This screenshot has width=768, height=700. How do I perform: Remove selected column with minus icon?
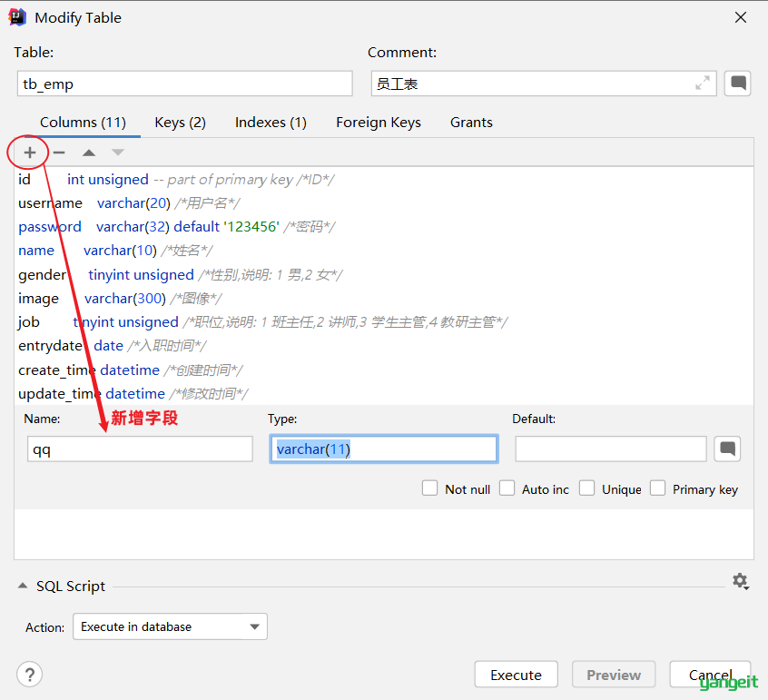pyautogui.click(x=59, y=153)
